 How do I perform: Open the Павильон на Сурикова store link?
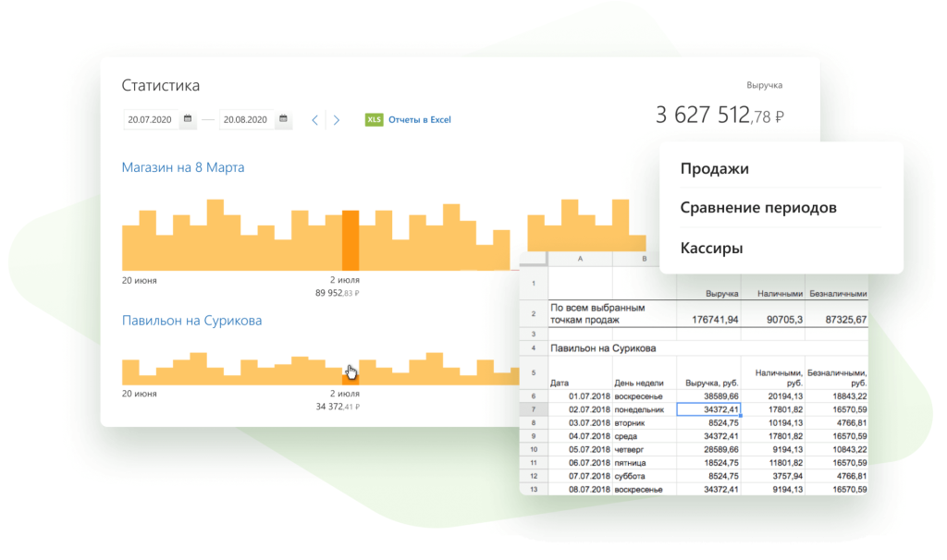(x=191, y=321)
